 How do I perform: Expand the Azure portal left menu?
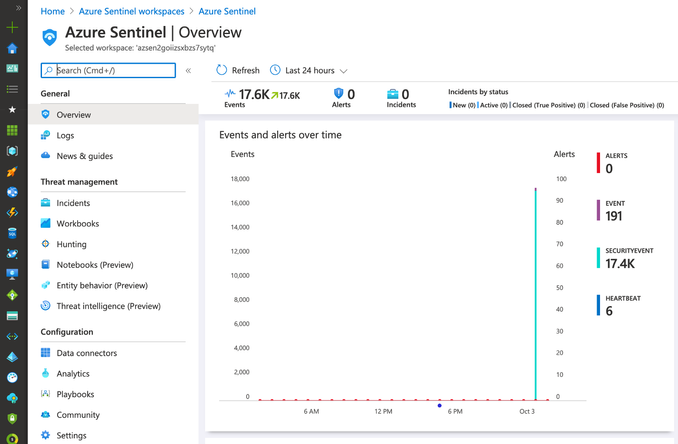pos(18,8)
